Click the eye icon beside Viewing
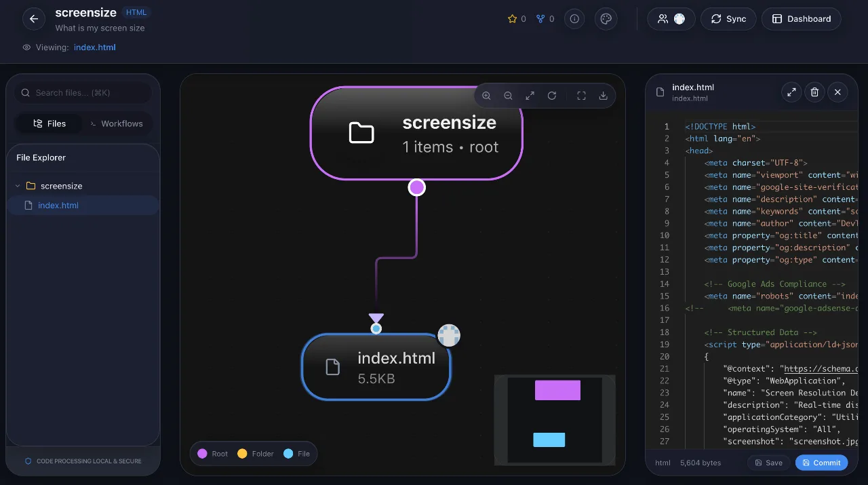This screenshot has height=485, width=868. click(27, 47)
